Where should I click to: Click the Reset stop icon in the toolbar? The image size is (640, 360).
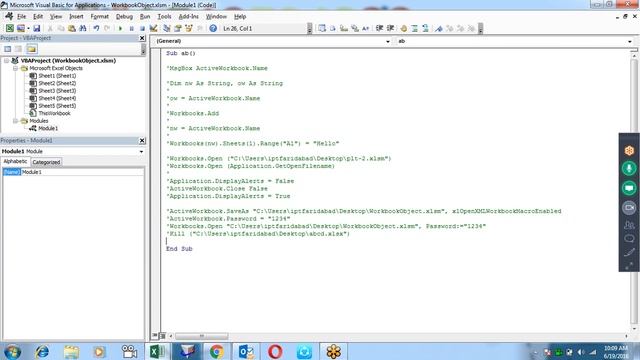coord(142,28)
